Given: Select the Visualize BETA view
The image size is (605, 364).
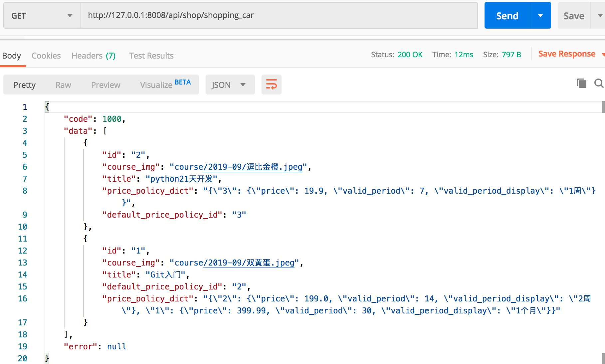Looking at the screenshot, I should coord(165,84).
